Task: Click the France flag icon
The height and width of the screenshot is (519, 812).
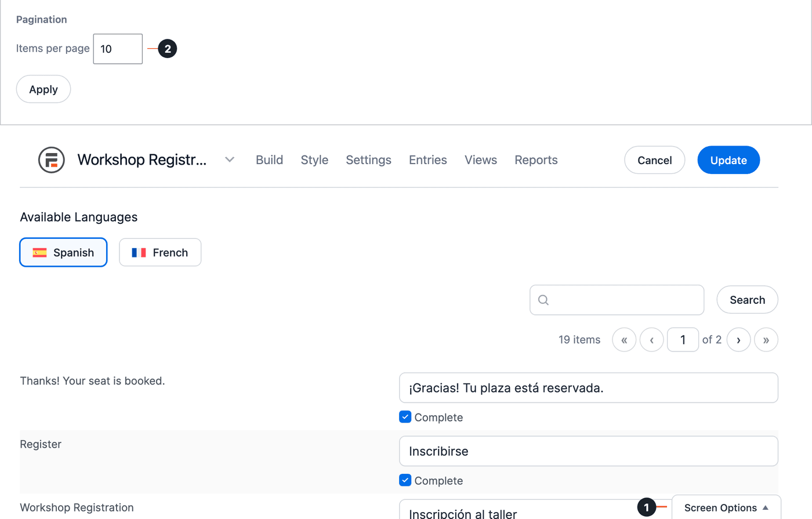Action: point(139,252)
